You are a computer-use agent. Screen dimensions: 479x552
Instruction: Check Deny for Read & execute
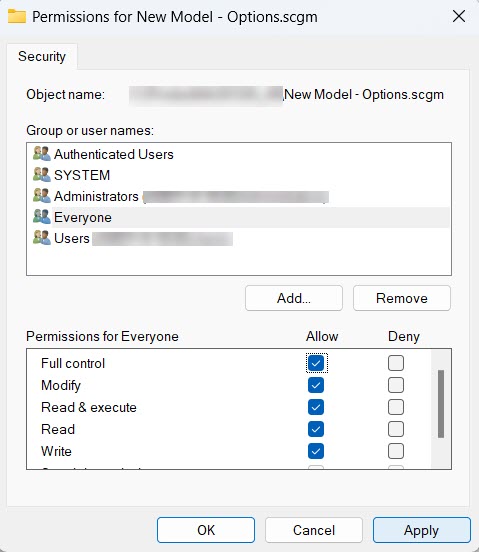point(396,407)
